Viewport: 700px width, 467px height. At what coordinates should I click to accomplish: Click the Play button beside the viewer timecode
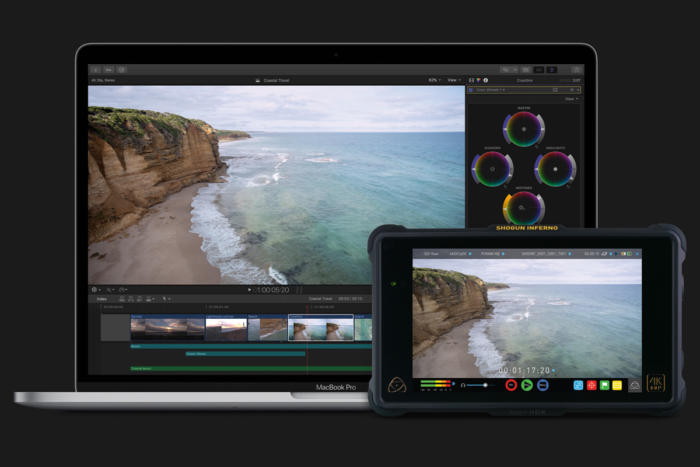[250, 290]
